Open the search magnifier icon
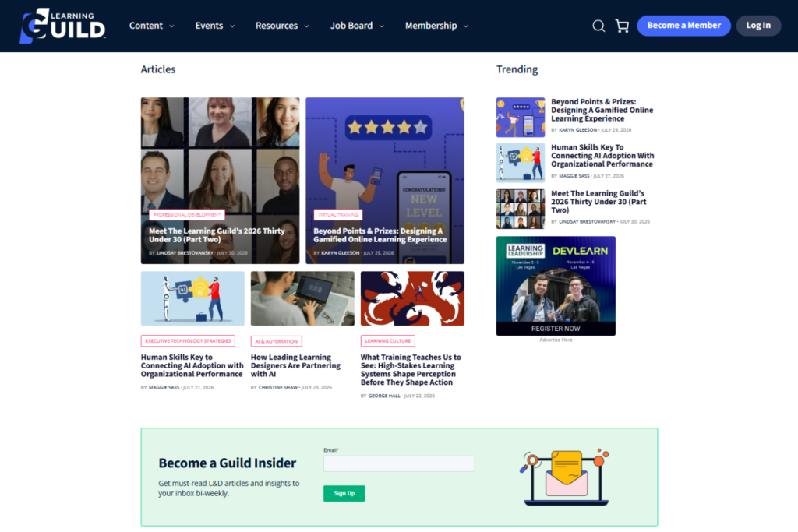 (x=598, y=26)
